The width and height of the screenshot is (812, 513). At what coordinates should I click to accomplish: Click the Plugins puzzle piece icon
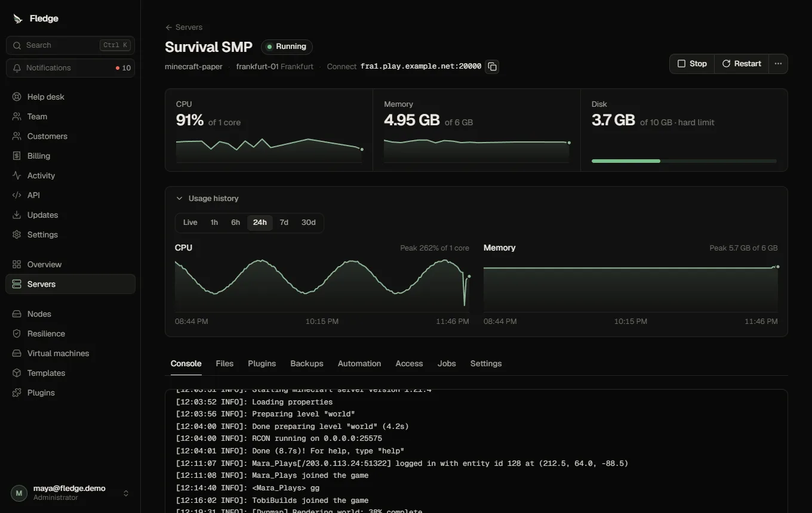[x=17, y=393]
